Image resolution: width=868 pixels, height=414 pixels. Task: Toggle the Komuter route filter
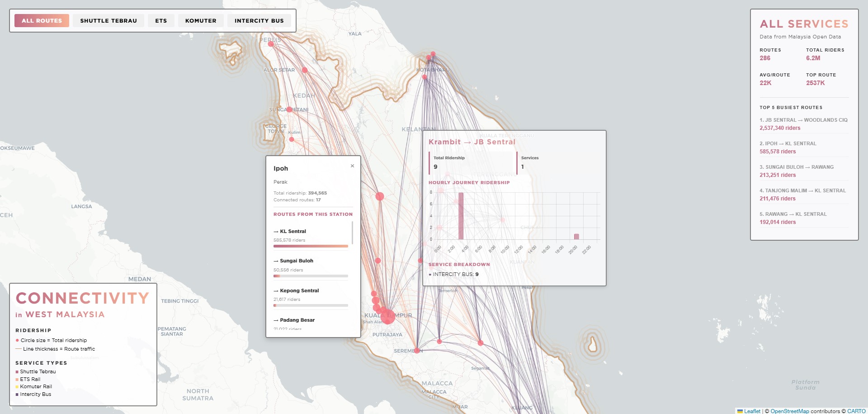200,20
